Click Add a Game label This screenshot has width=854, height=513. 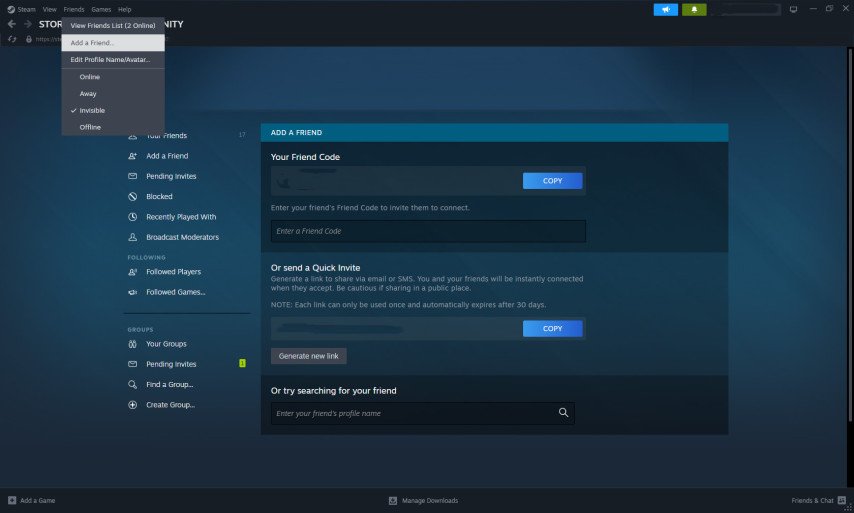click(38, 500)
